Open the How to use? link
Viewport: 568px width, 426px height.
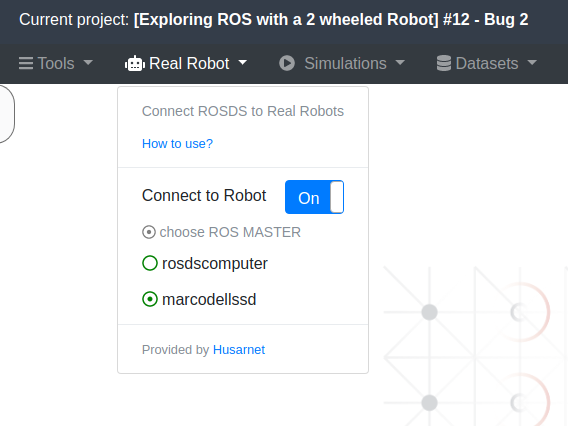(178, 144)
